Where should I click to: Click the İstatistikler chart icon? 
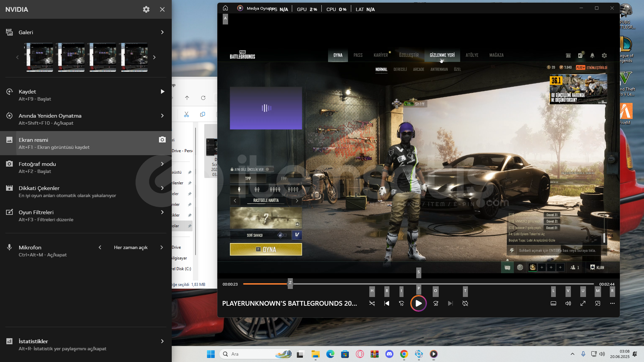pos(9,341)
